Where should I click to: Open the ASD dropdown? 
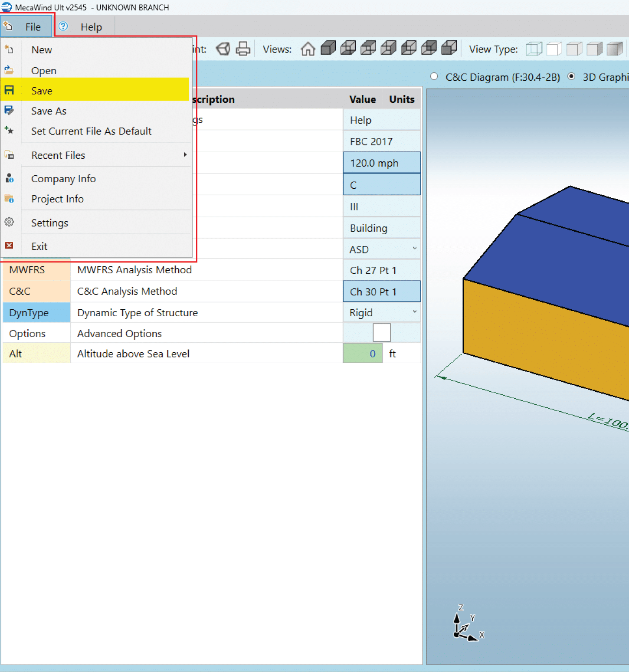click(x=382, y=249)
